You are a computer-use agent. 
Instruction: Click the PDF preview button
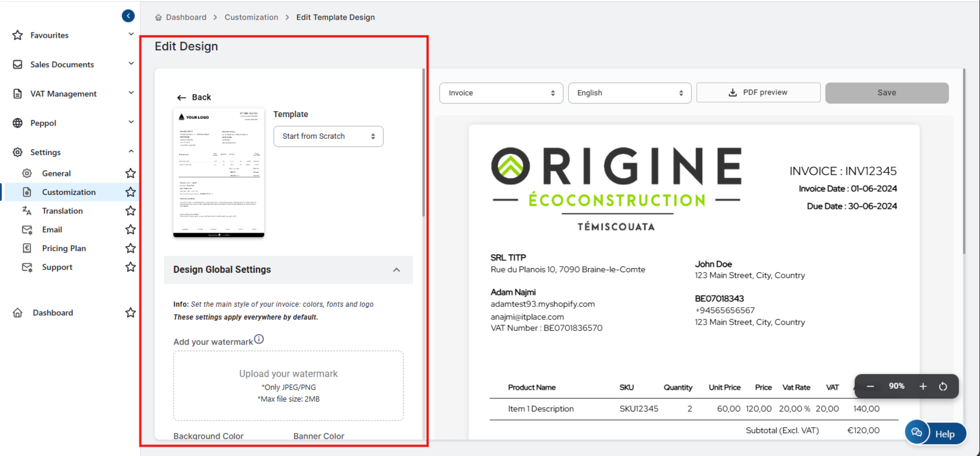click(x=758, y=92)
